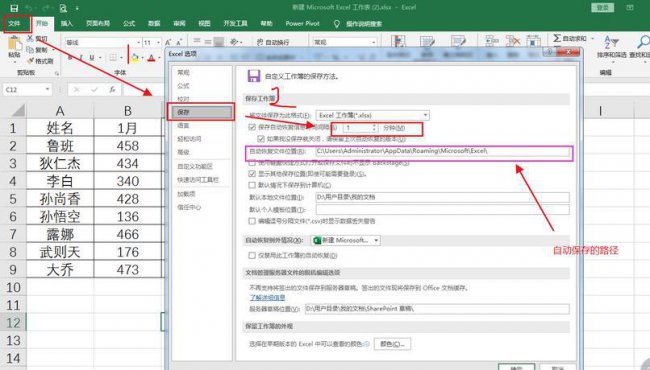This screenshot has height=370, width=650.
Task: Click the AutoSum sigma icon
Action: 557,39
